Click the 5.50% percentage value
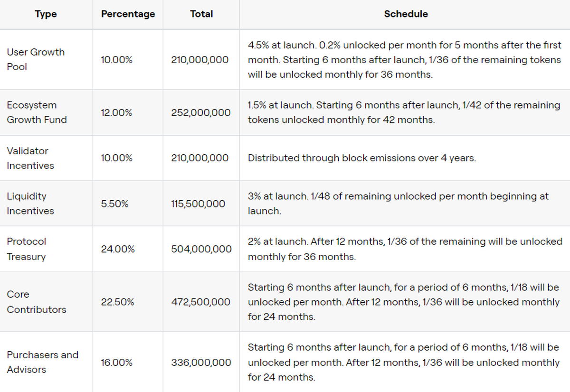The image size is (570, 392). point(114,204)
